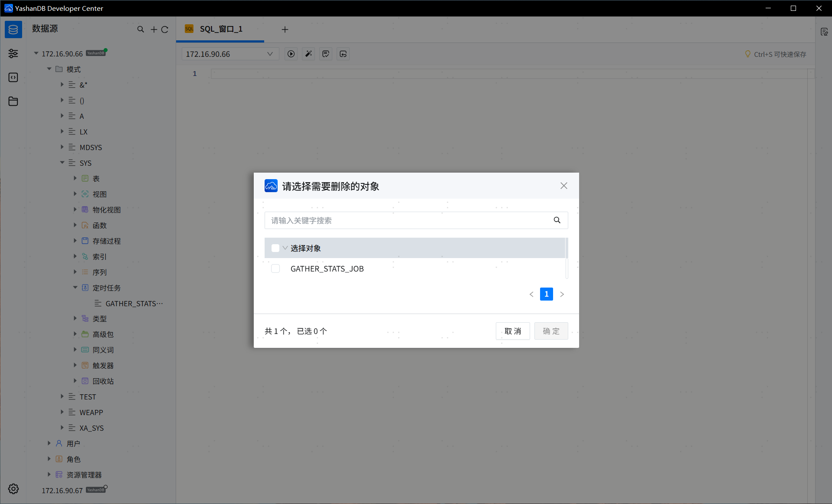
Task: Check the GATHER_STATS_JOB checkbox
Action: click(275, 268)
